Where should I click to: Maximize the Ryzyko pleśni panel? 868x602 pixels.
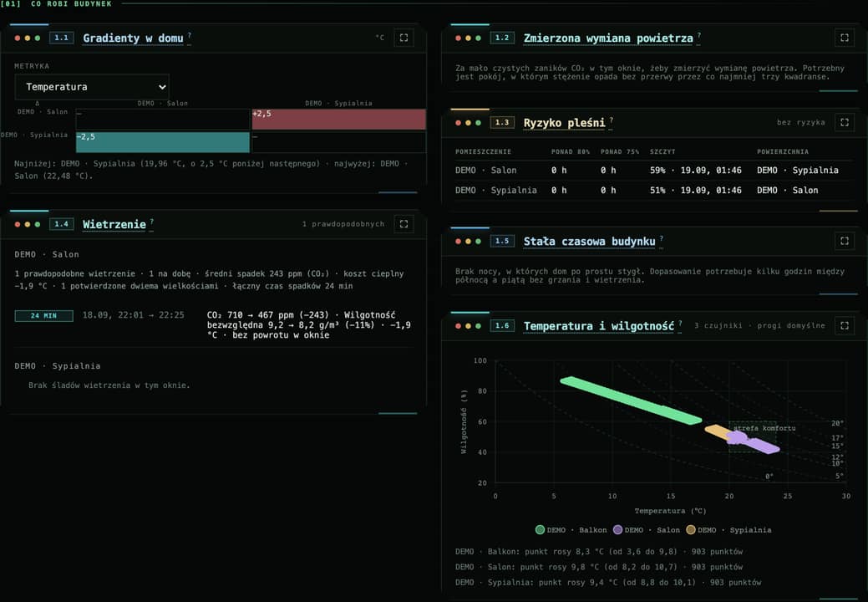pyautogui.click(x=845, y=122)
